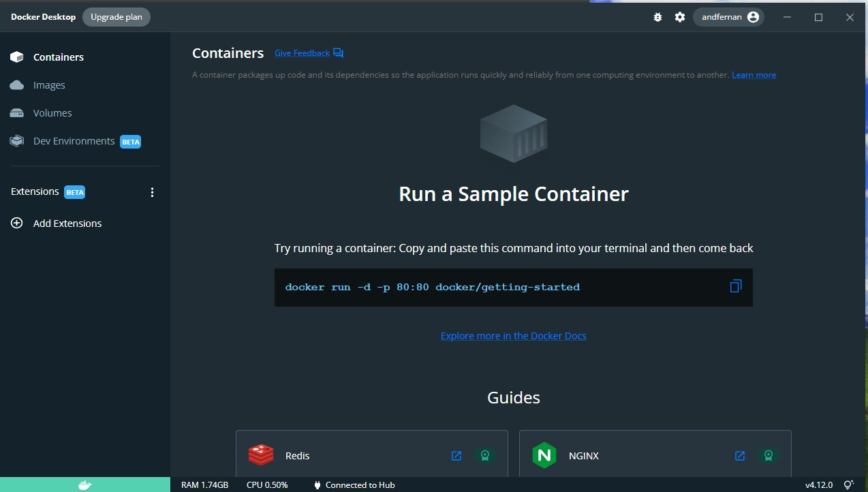
Task: Open Docker Desktop settings gear
Action: [680, 17]
